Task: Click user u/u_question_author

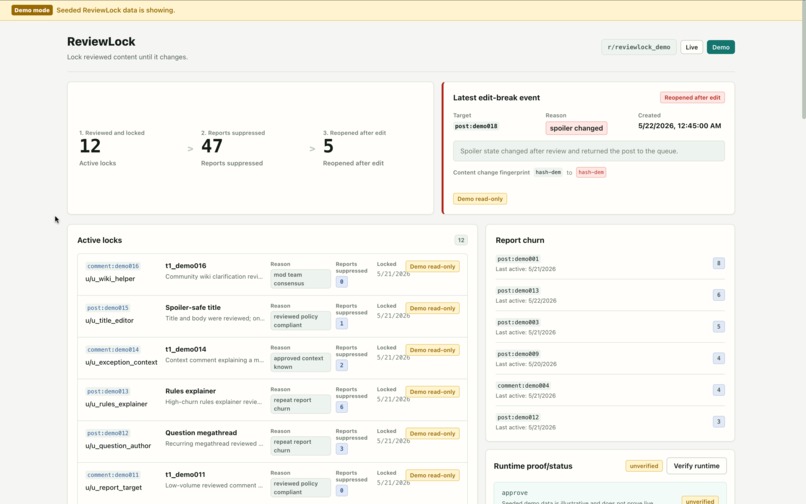Action: coord(118,446)
